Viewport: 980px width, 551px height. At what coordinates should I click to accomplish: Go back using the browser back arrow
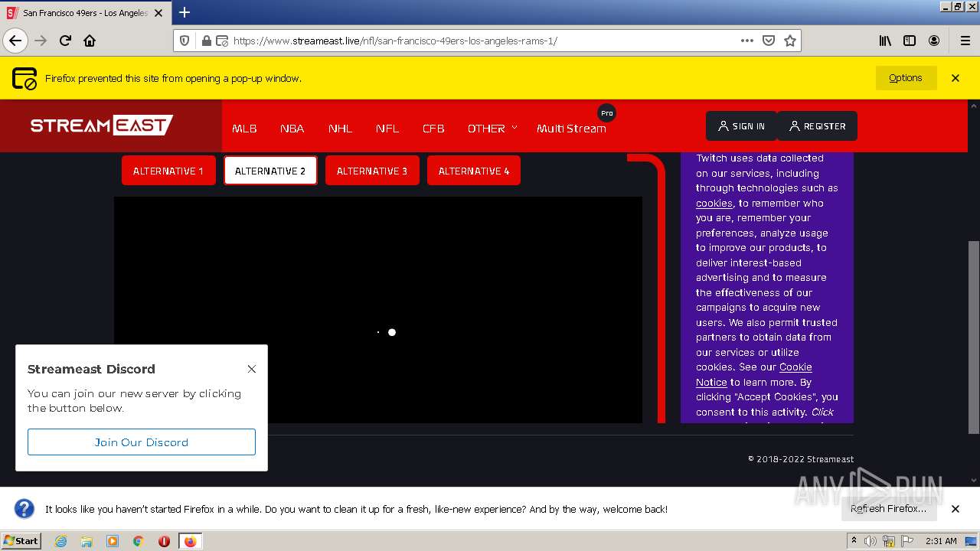coord(15,41)
